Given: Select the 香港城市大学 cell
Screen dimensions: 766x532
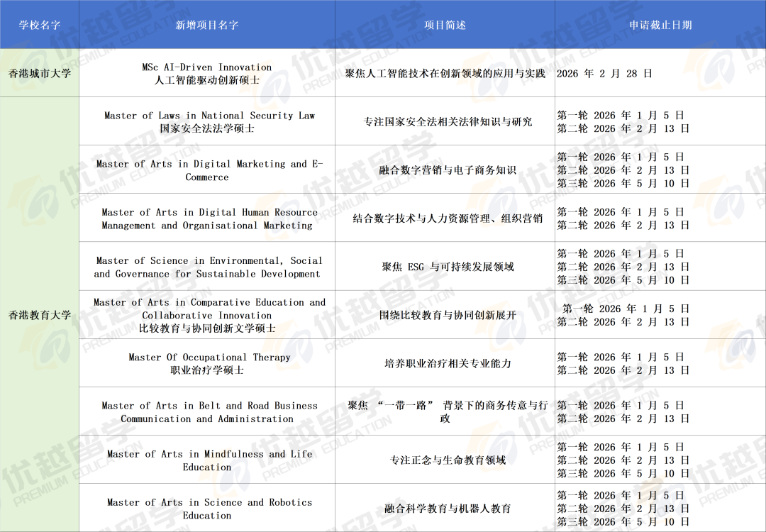Looking at the screenshot, I should 40,73.
